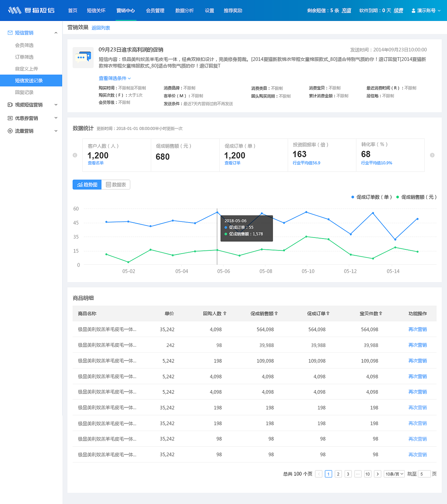The height and width of the screenshot is (504, 447).
Task: Open the 10条/页 page-size dropdown
Action: (x=394, y=474)
